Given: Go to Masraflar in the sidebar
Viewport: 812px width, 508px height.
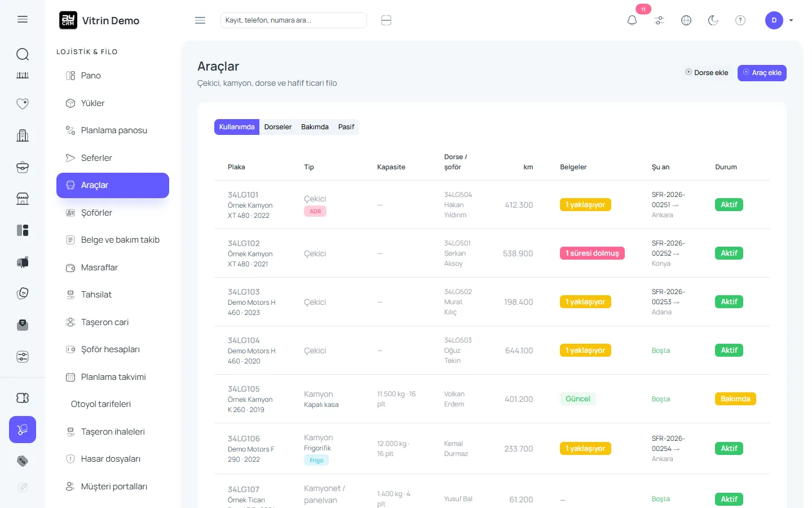Looking at the screenshot, I should coord(113,268).
